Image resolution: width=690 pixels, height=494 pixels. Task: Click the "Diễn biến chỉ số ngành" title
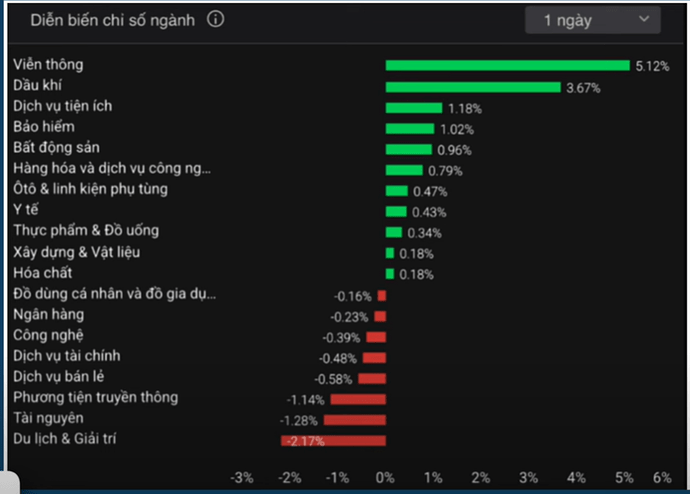[x=113, y=19]
